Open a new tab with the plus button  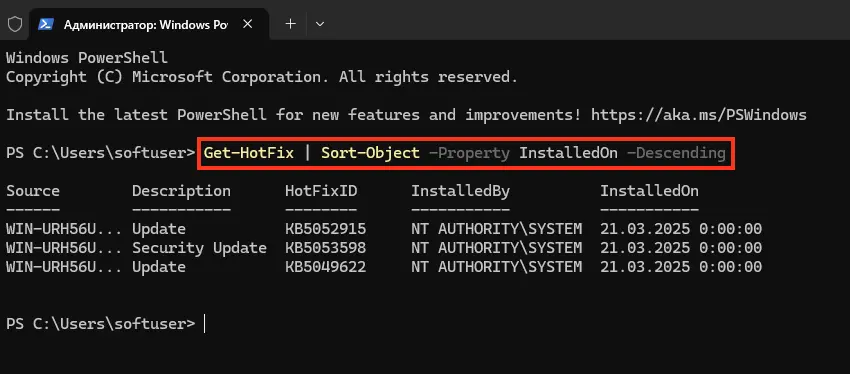(291, 24)
